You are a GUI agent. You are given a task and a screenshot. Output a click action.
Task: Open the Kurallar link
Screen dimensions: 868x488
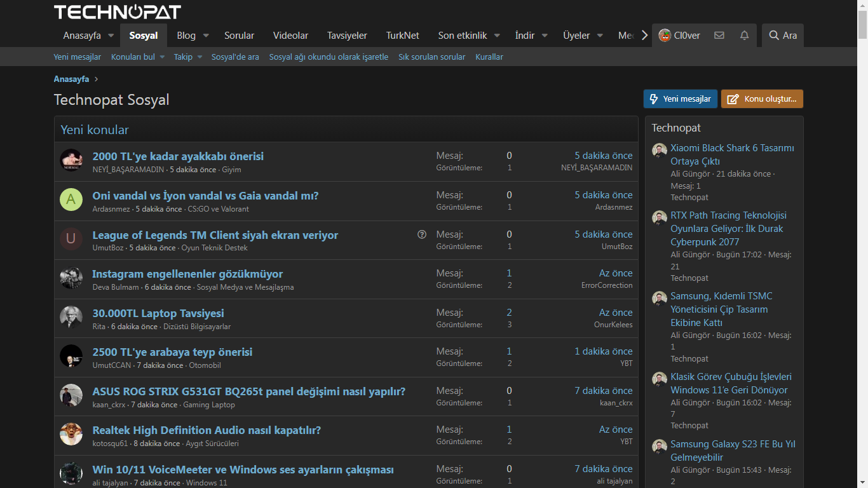click(x=489, y=57)
